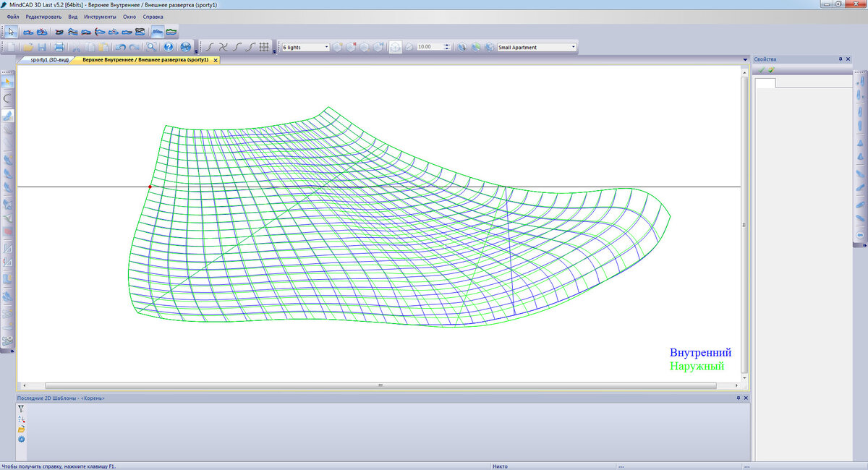The image size is (868, 470).
Task: Click the globe web icon
Action: click(184, 46)
